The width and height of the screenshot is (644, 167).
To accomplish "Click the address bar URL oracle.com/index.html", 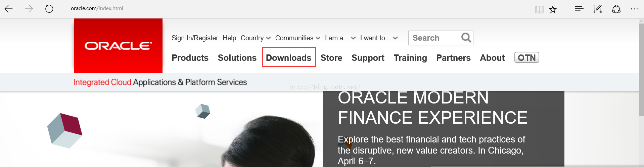I will (x=97, y=8).
